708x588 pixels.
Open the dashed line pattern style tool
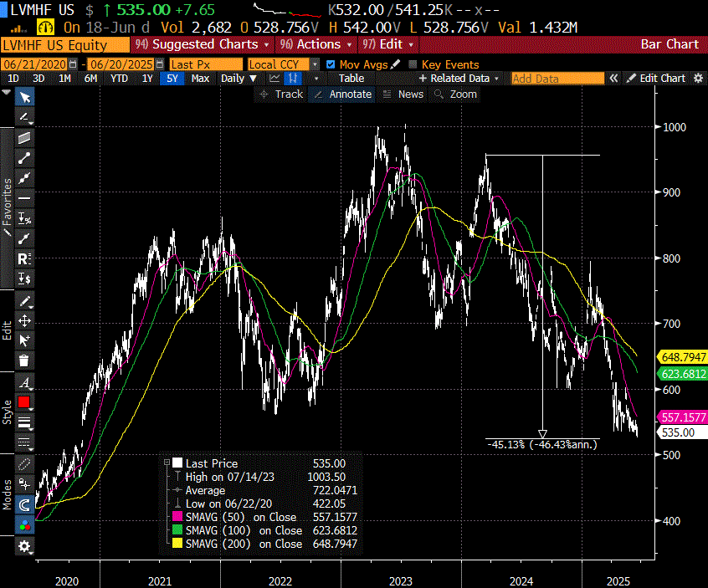(x=24, y=442)
